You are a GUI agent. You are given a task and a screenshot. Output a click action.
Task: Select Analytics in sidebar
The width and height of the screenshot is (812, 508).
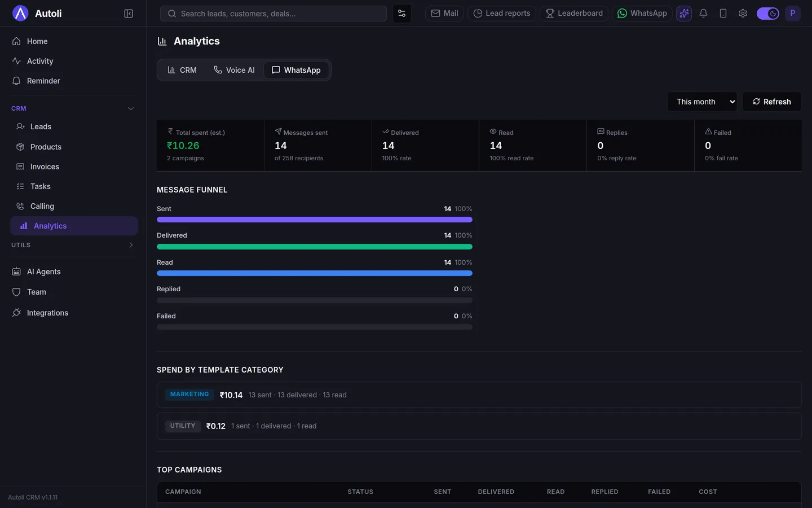74,226
